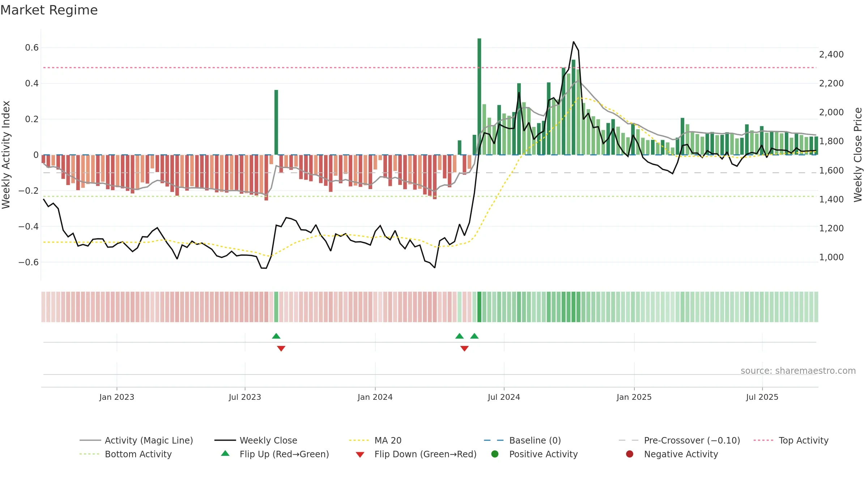The width and height of the screenshot is (868, 488).
Task: Toggle the Weekly Close legend entry
Action: (256, 440)
